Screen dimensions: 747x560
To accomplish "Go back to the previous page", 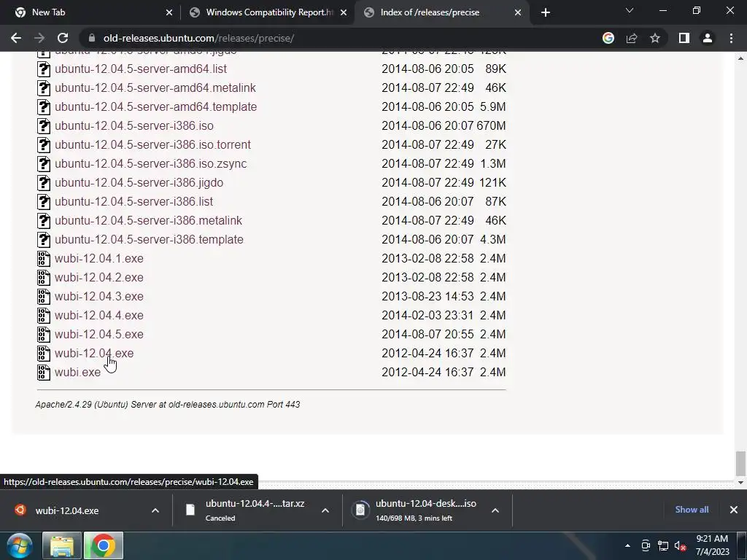I will coord(16,38).
